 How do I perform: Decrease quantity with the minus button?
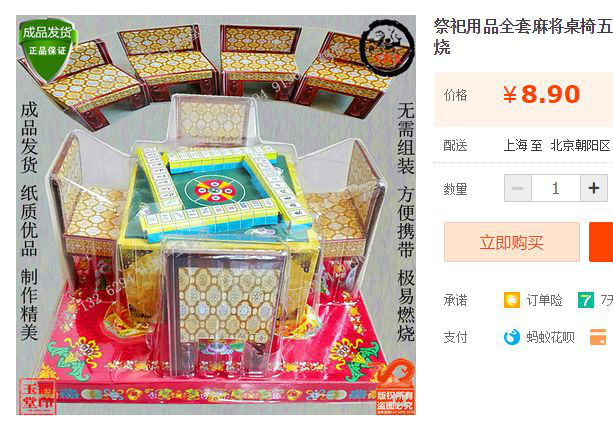518,188
